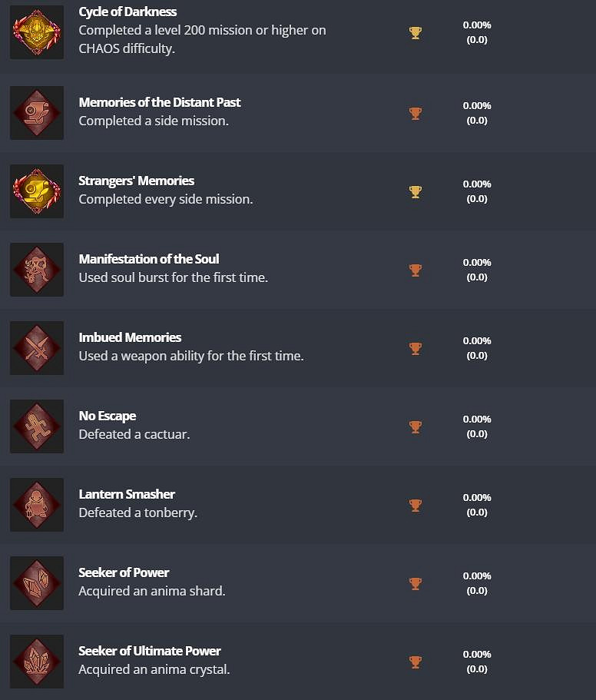596x700 pixels.
Task: Open the Cycle of Darkness achievement title
Action: [127, 12]
